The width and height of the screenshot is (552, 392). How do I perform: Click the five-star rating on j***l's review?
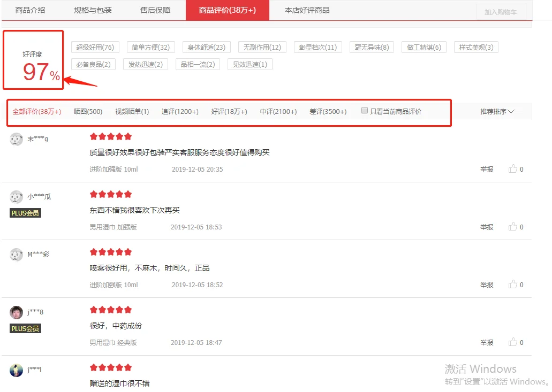110,367
